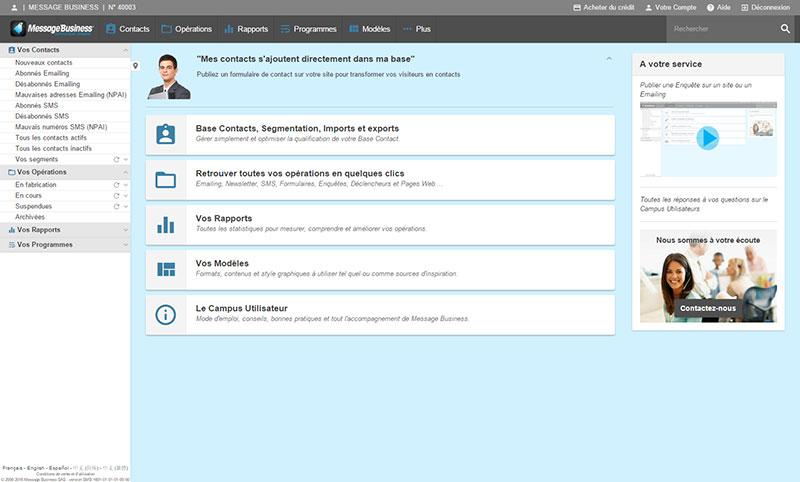Click the Campus Utilisateur info icon
Screen dimensions: 800x482
[x=166, y=315]
